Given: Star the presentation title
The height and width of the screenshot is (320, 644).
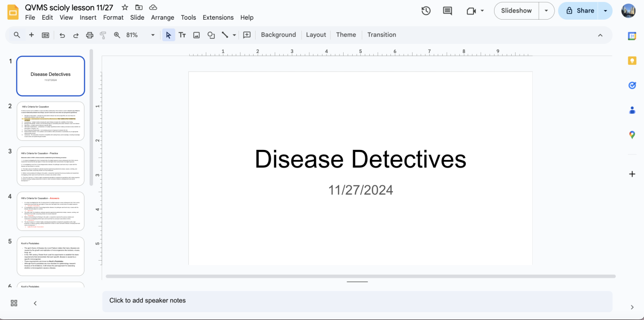Looking at the screenshot, I should [x=125, y=8].
